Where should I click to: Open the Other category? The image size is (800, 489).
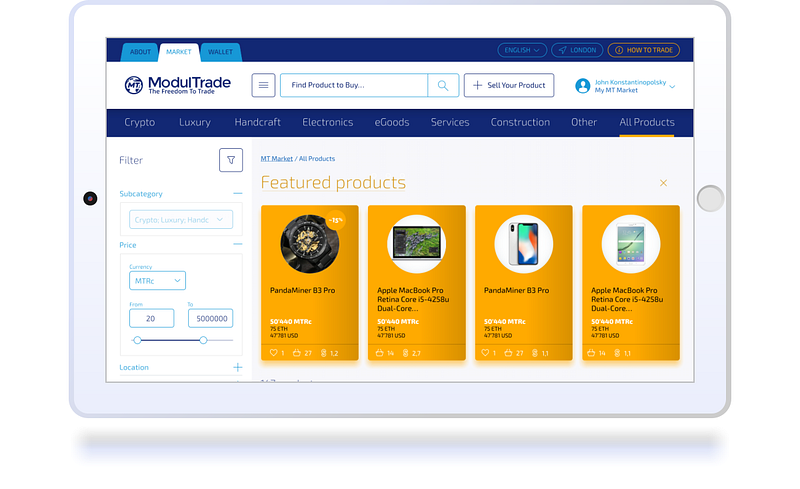pyautogui.click(x=584, y=122)
